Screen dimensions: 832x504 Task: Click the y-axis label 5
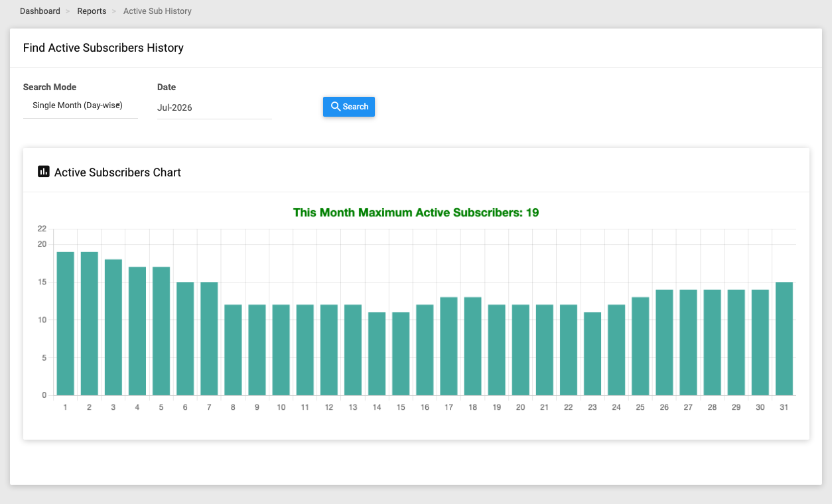click(x=44, y=357)
